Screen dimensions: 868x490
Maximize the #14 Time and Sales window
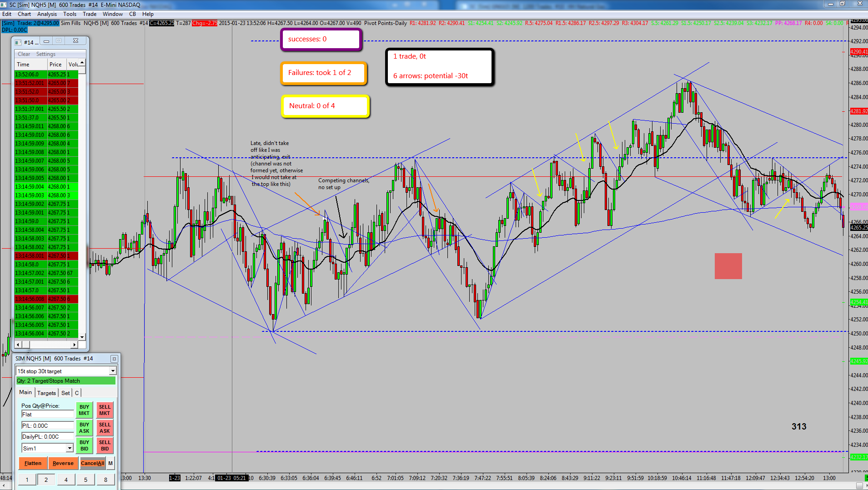(x=59, y=41)
